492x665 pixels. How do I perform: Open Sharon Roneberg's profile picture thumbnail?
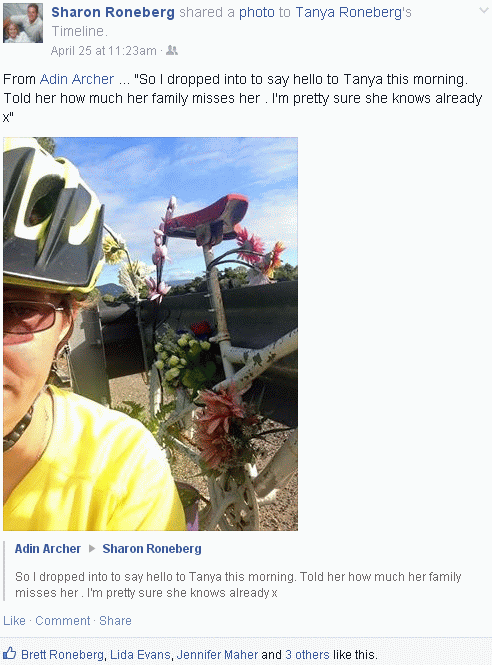(23, 23)
